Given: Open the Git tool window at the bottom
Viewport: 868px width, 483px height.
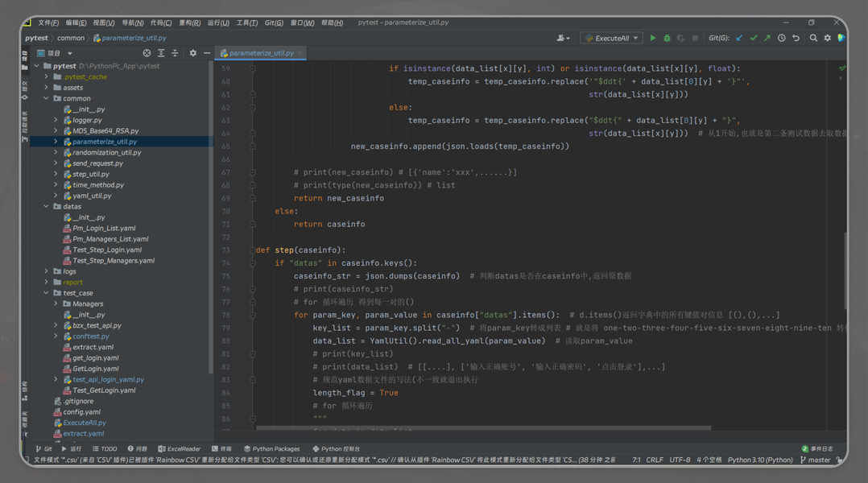Looking at the screenshot, I should click(44, 448).
